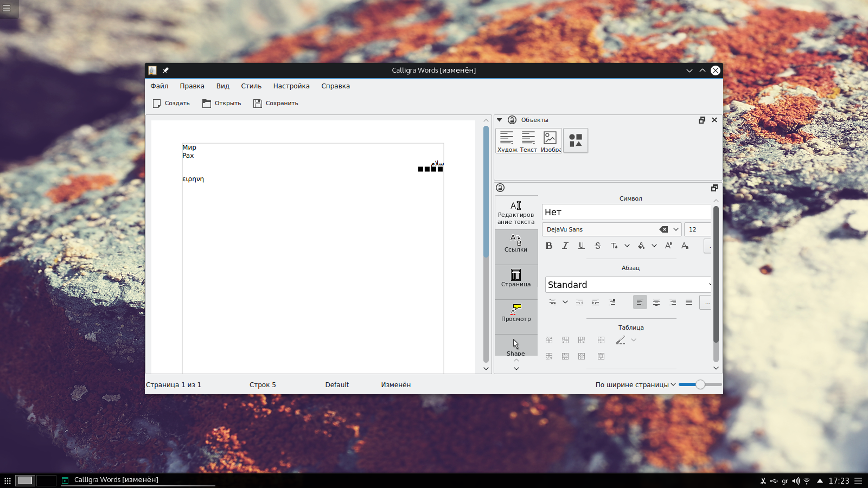Toggle bold formatting
Viewport: 868px width, 488px height.
pyautogui.click(x=549, y=246)
